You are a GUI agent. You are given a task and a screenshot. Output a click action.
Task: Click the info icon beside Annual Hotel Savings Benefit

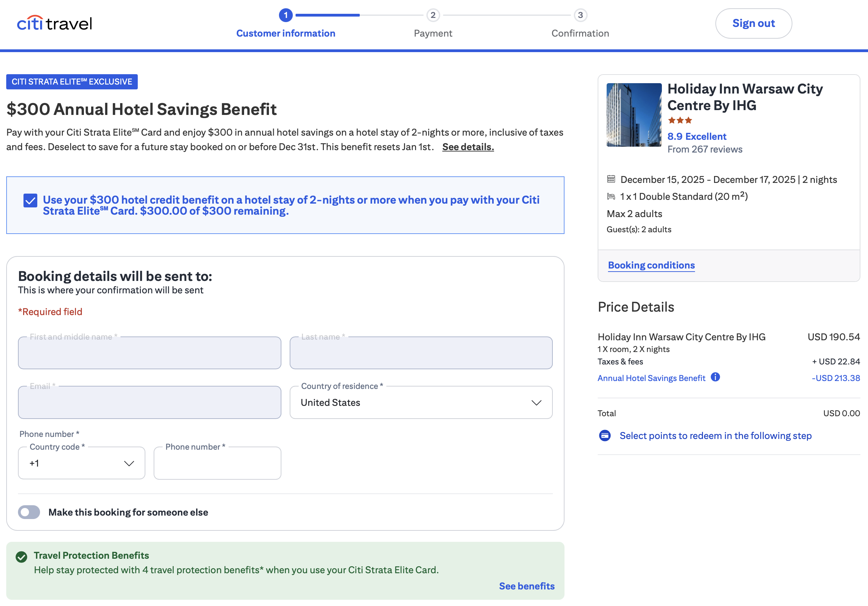point(715,377)
